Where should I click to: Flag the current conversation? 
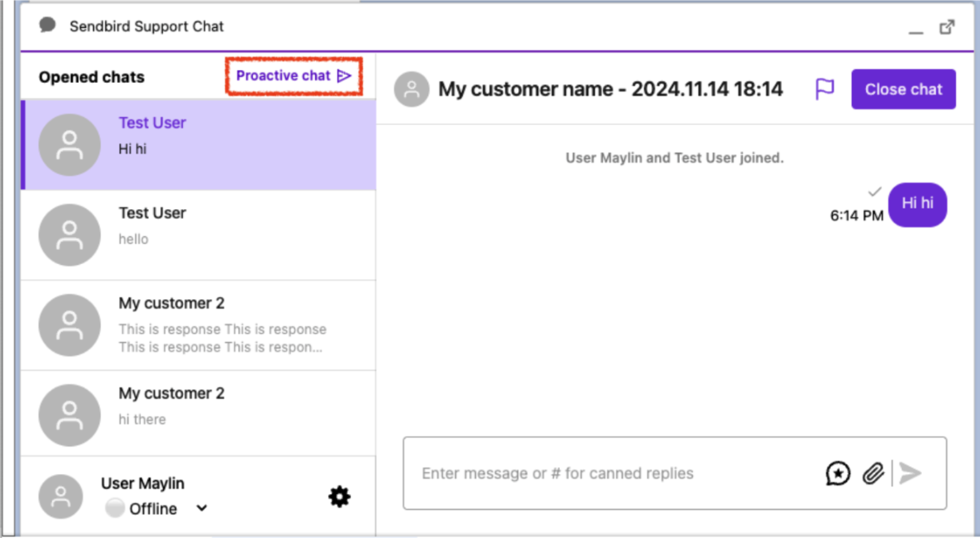[x=825, y=89]
